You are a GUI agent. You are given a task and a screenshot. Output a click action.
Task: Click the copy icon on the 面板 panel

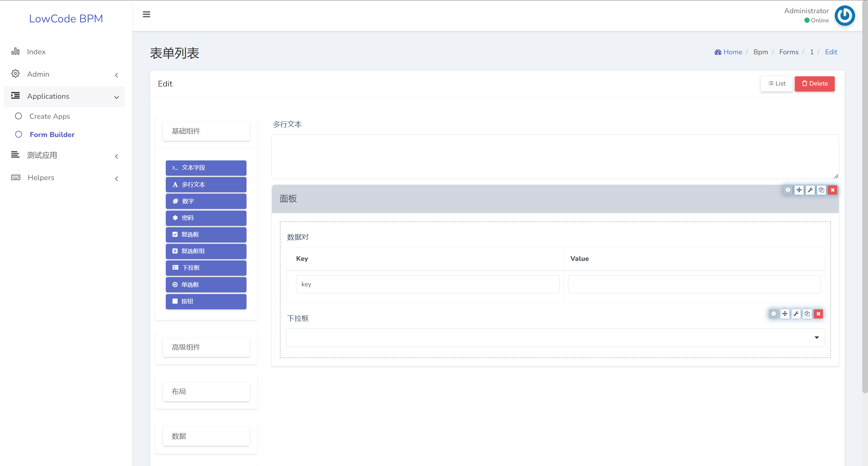tap(822, 190)
